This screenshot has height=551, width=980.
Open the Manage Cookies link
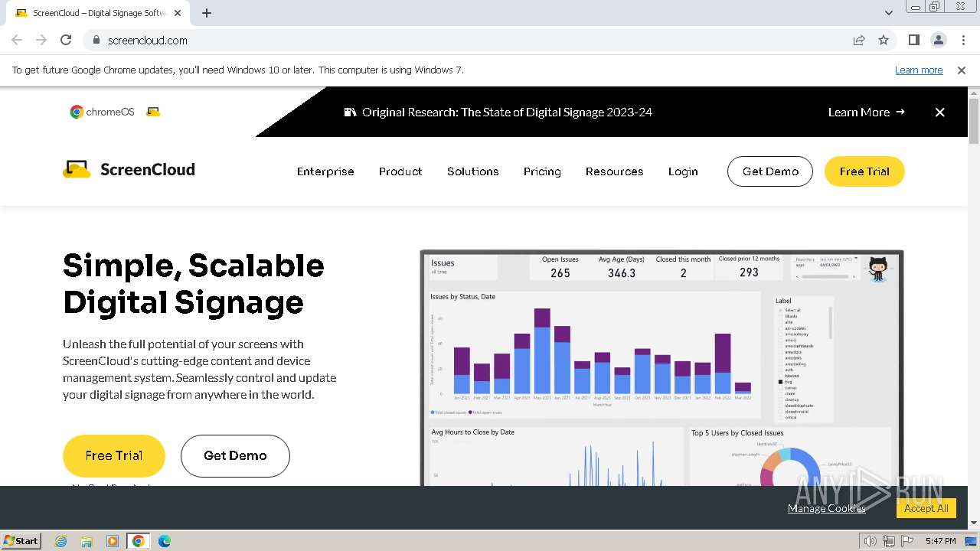[827, 508]
